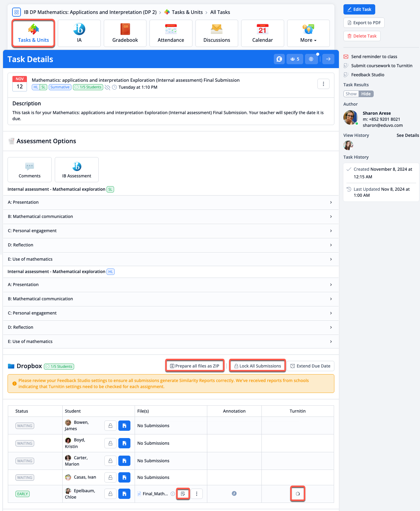Viewport: 420px width, 511px height.
Task: Toggle Task Results to Show
Action: [351, 94]
